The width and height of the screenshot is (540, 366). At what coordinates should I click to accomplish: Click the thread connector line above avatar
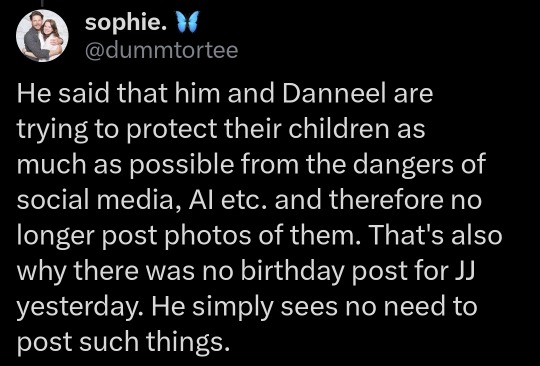pyautogui.click(x=42, y=3)
